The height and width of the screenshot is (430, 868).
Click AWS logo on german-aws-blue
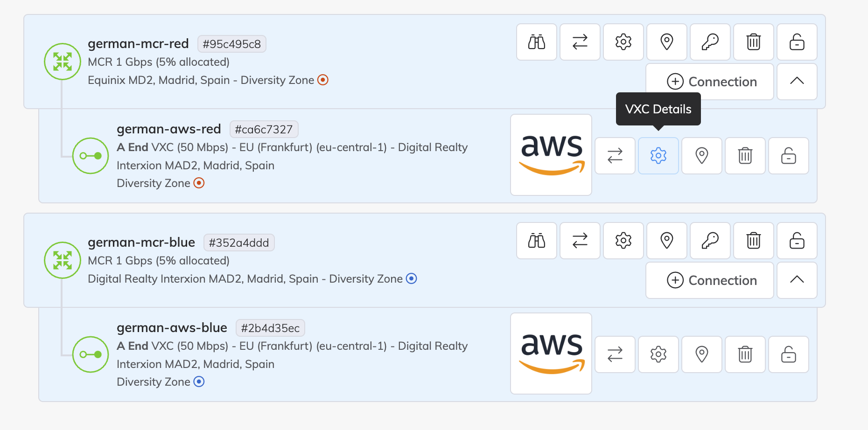click(551, 354)
